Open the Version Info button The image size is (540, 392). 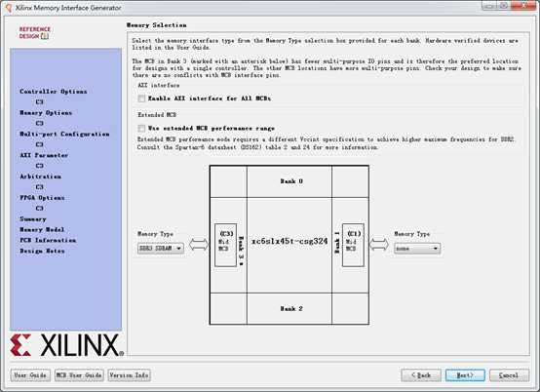[129, 374]
